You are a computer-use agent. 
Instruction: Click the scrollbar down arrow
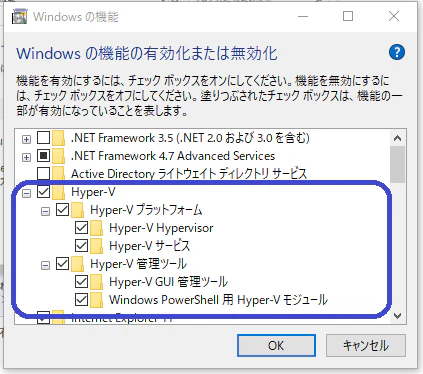[x=397, y=315]
